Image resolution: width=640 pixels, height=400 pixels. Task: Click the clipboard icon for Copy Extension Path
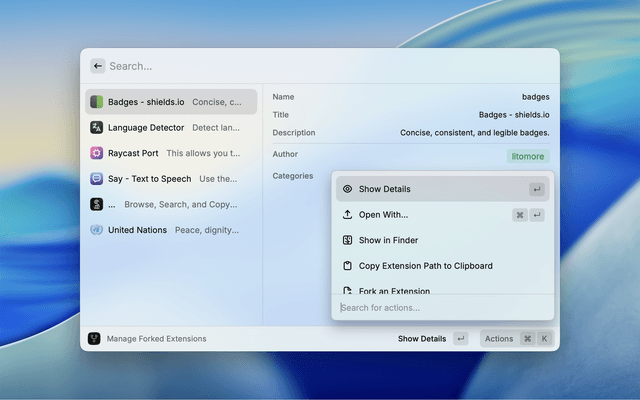pos(347,266)
